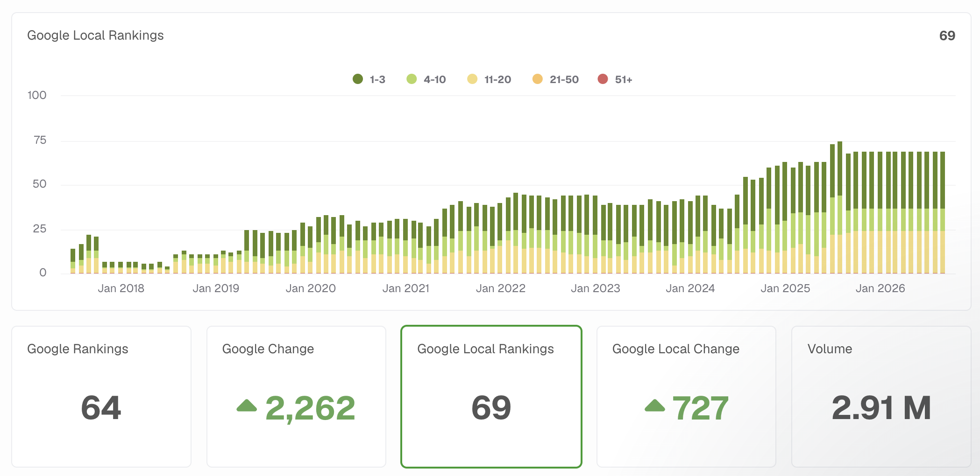This screenshot has height=476, width=980.
Task: Click the Jan 2019 axis label
Action: pyautogui.click(x=216, y=288)
